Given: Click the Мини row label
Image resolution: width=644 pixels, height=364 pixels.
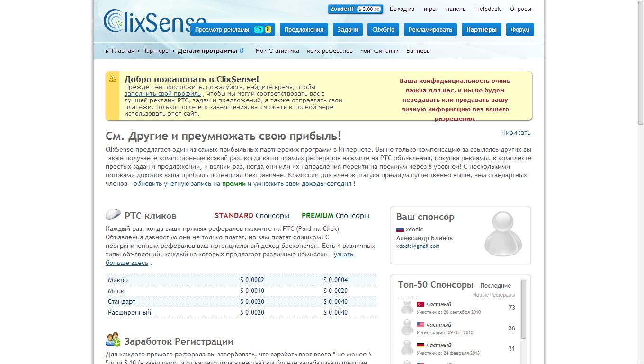Looking at the screenshot, I should pyautogui.click(x=116, y=291).
